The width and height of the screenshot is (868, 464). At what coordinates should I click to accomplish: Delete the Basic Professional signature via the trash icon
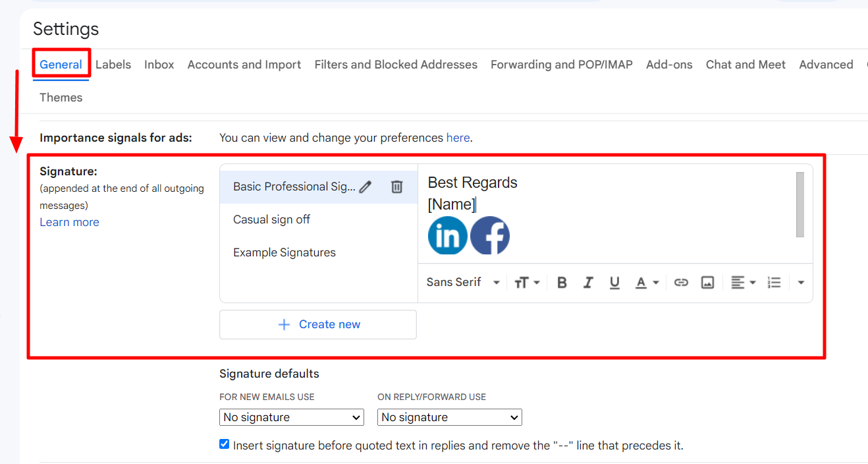[x=396, y=187]
